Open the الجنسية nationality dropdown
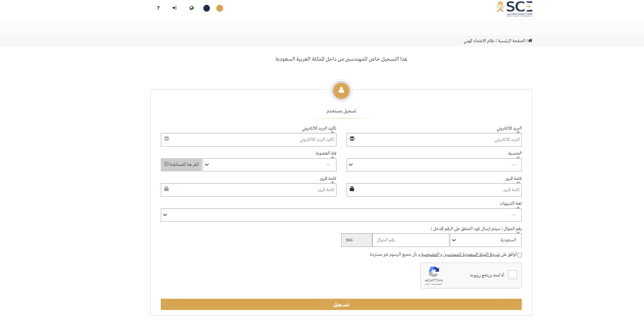 click(x=434, y=165)
